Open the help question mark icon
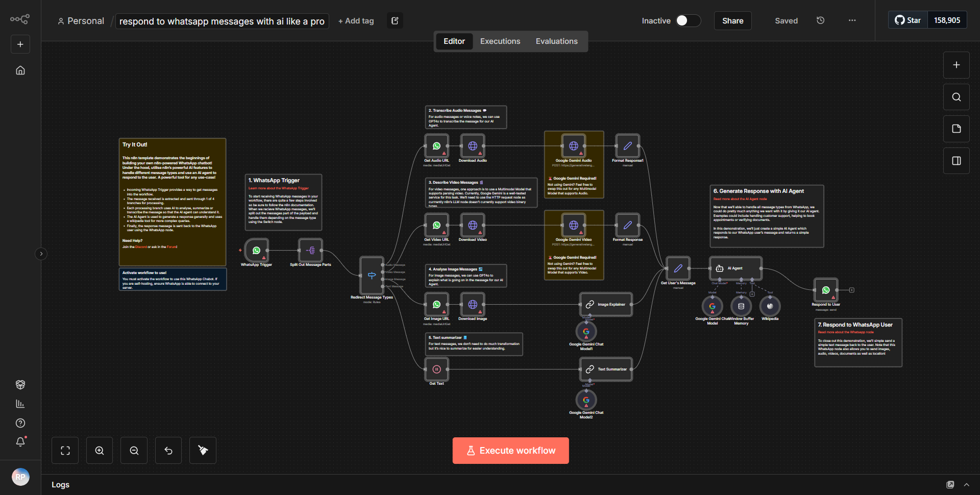 [x=20, y=423]
